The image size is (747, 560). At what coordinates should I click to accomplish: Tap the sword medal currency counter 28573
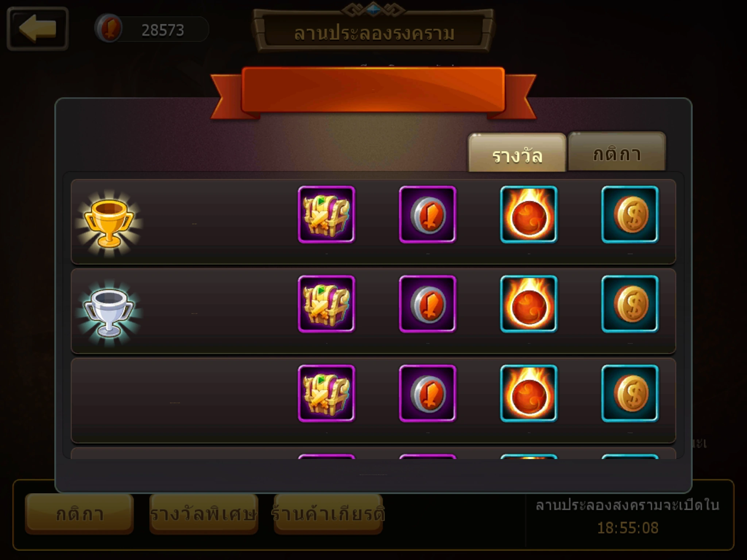point(151,29)
